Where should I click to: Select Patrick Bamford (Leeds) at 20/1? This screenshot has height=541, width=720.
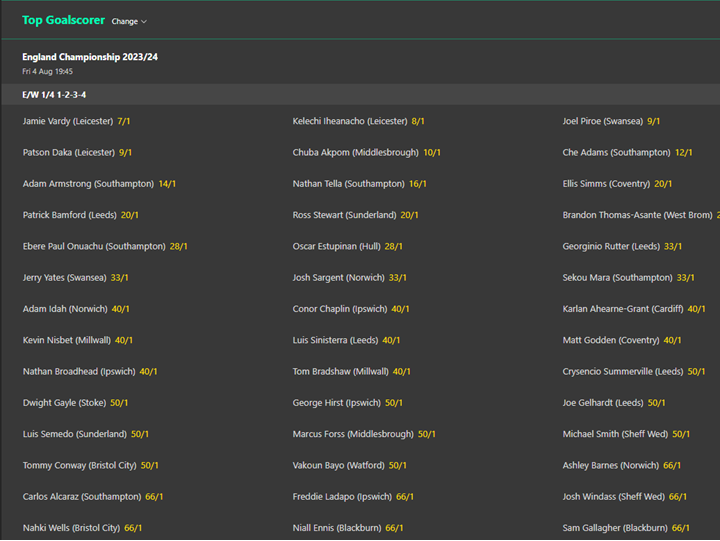[x=80, y=215]
